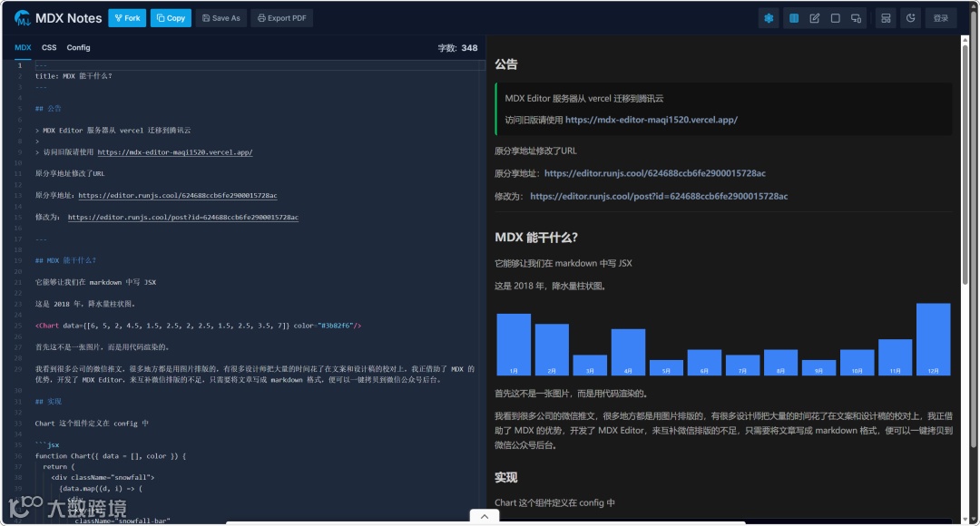980x526 pixels.
Task: Fork this note
Action: (128, 18)
